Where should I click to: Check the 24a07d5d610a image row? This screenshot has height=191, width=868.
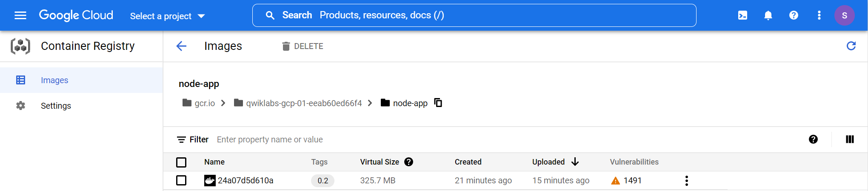pos(181,180)
